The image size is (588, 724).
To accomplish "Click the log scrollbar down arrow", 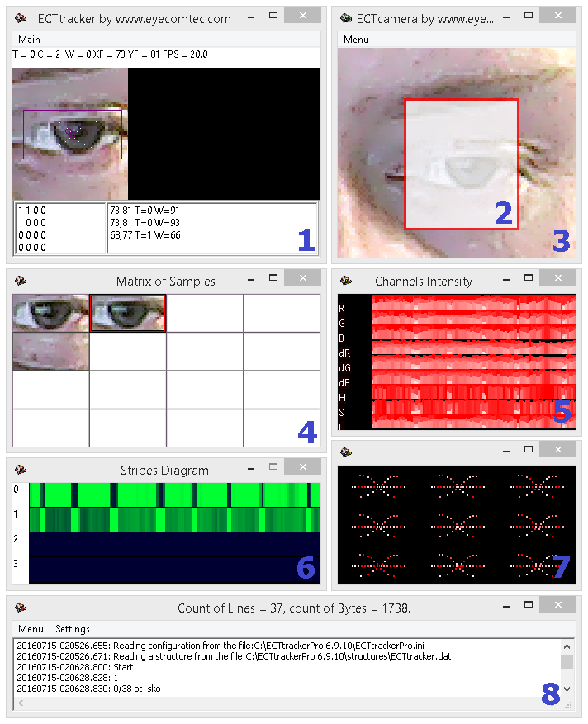I will click(x=567, y=689).
